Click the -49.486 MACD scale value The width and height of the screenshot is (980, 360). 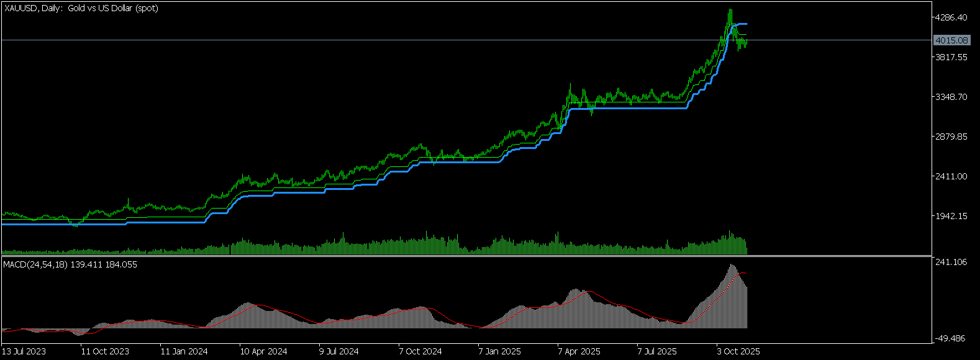pyautogui.click(x=950, y=338)
